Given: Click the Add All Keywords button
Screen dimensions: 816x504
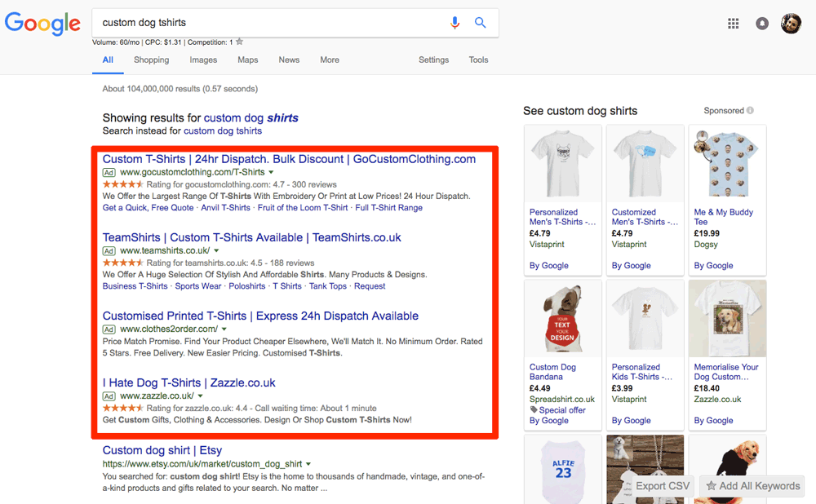Looking at the screenshot, I should click(752, 485).
